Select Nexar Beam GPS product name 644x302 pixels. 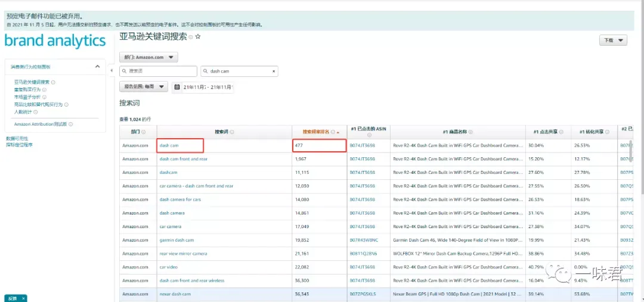coord(457,294)
